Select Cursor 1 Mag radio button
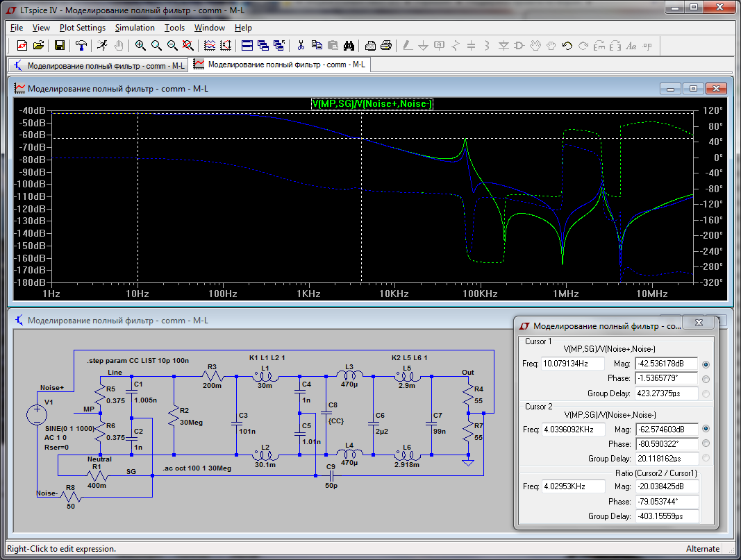The width and height of the screenshot is (741, 560). point(706,364)
